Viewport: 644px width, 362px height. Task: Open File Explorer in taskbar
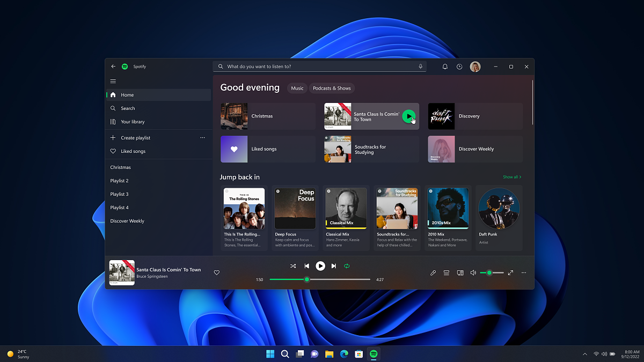click(329, 354)
